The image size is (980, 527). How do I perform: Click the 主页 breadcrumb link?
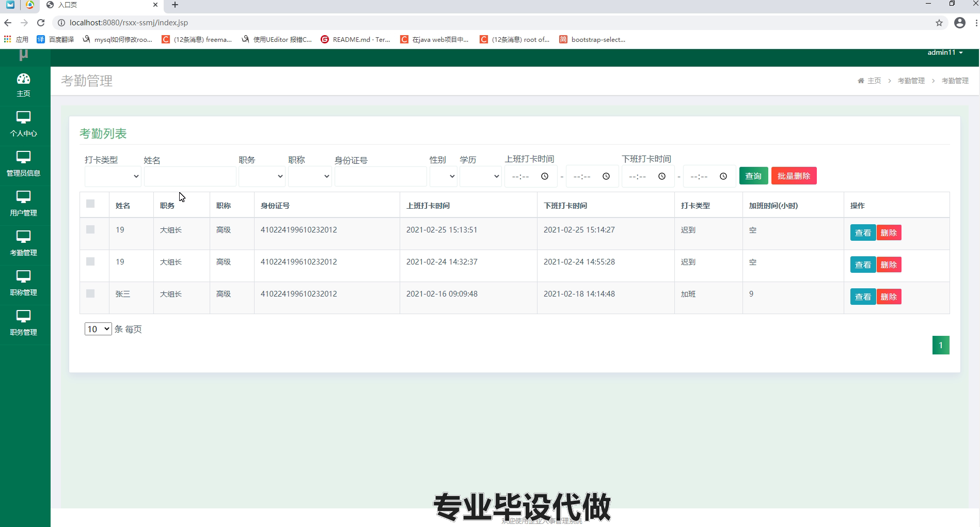(874, 81)
